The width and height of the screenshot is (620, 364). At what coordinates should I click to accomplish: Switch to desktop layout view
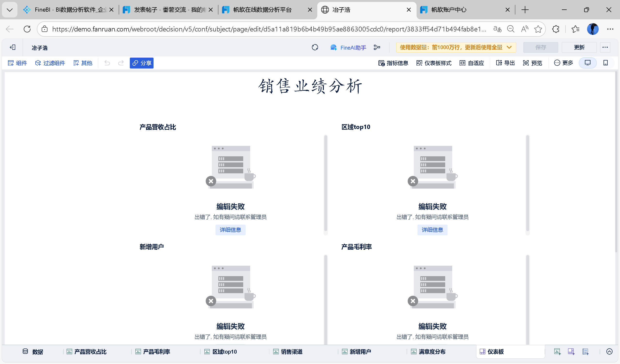pyautogui.click(x=588, y=63)
